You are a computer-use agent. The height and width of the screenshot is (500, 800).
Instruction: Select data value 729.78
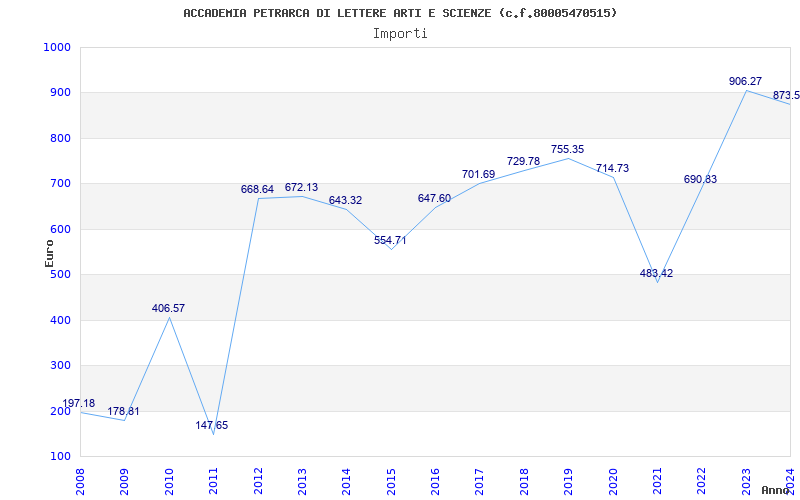click(x=523, y=162)
